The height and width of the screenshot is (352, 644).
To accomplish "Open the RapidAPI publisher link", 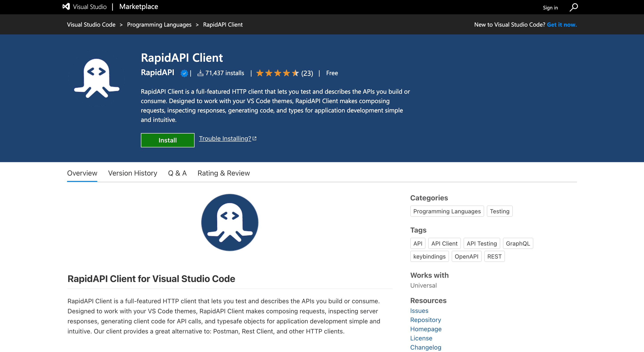I will tap(157, 72).
